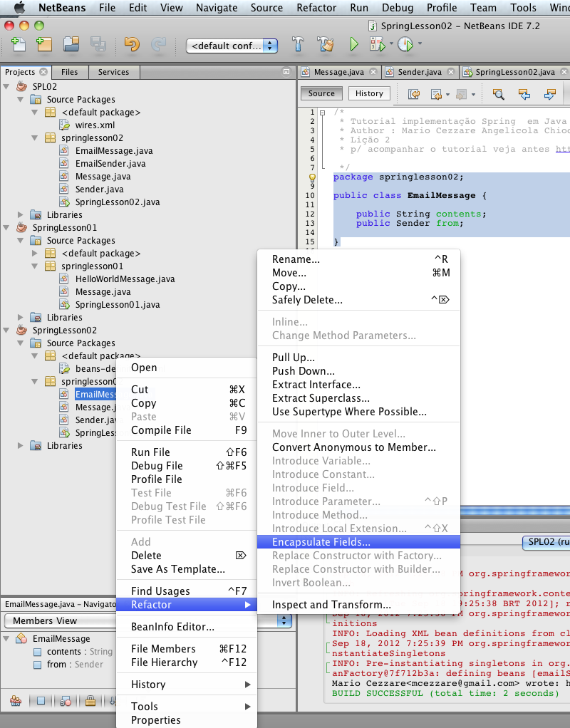Click the wires.xml file icon
The image size is (570, 728).
tap(65, 125)
